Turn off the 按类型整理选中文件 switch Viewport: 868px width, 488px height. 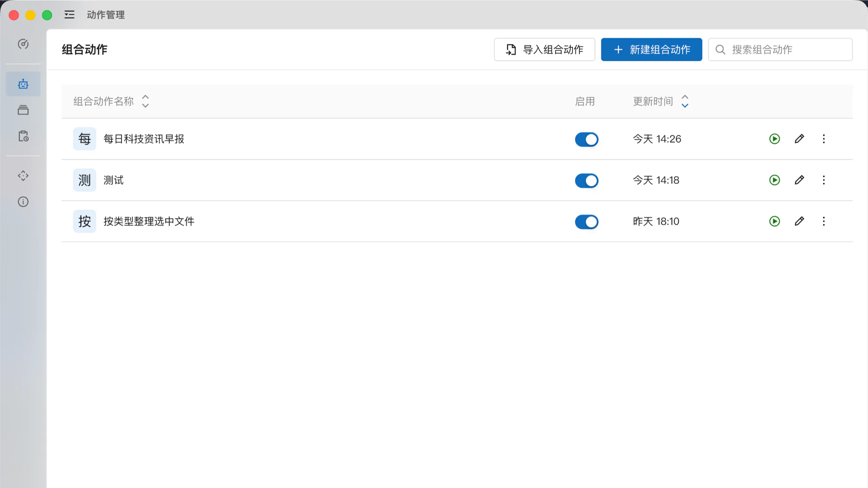[587, 222]
